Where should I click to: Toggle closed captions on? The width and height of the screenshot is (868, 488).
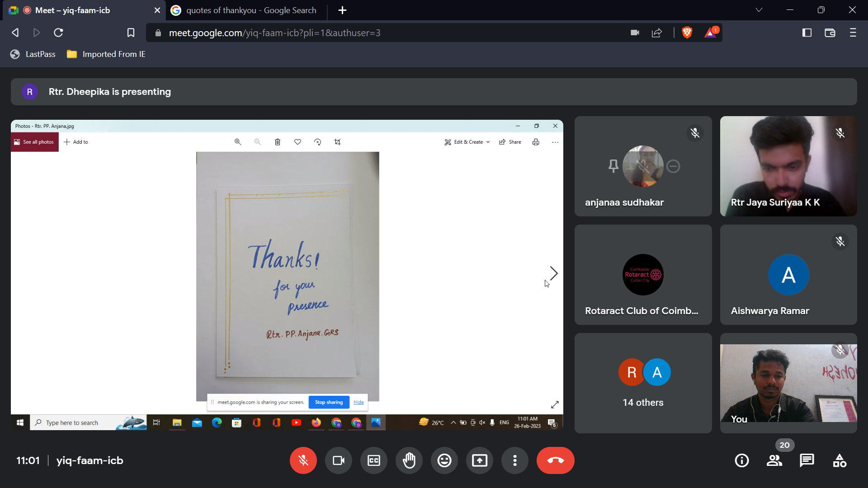pos(374,460)
